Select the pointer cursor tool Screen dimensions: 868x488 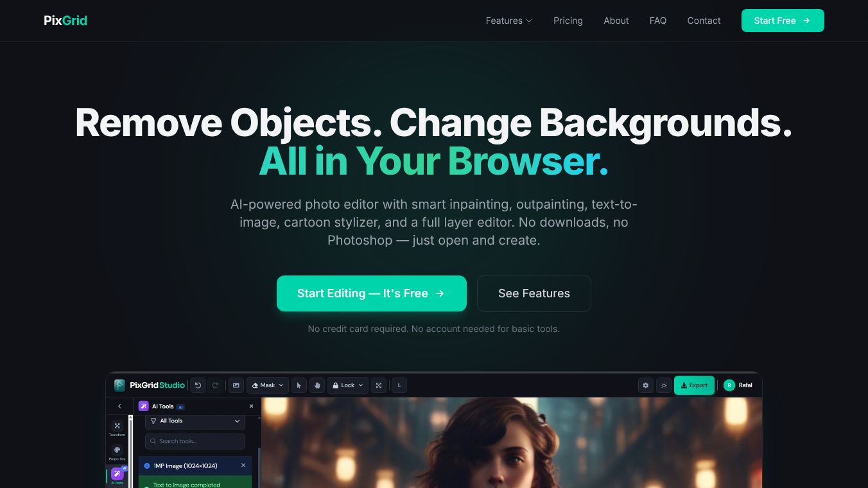[299, 385]
